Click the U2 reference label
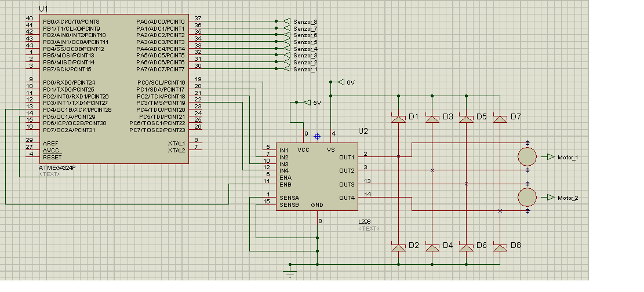The width and height of the screenshot is (644, 292). point(363,132)
